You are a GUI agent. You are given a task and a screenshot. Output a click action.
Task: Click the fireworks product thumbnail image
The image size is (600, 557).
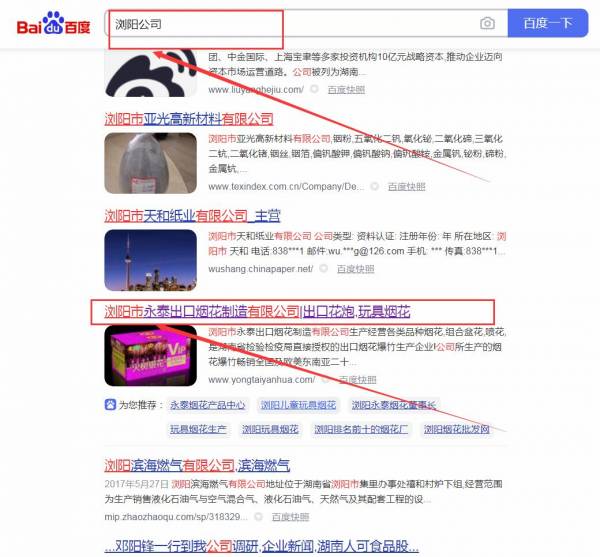(x=150, y=356)
